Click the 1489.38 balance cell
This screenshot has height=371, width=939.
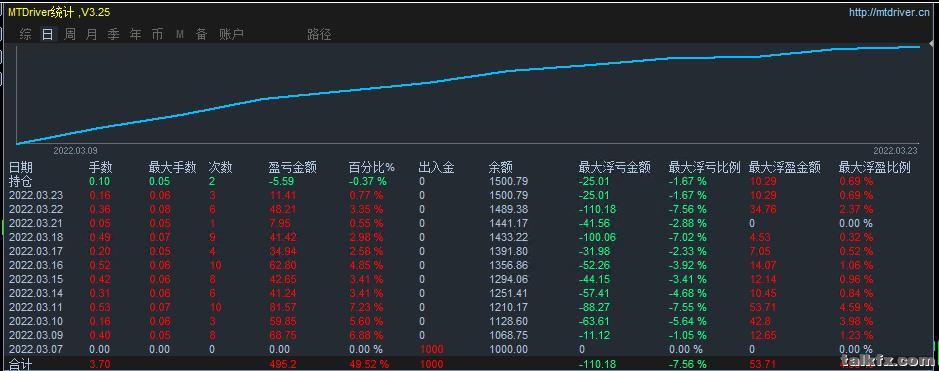tap(508, 209)
